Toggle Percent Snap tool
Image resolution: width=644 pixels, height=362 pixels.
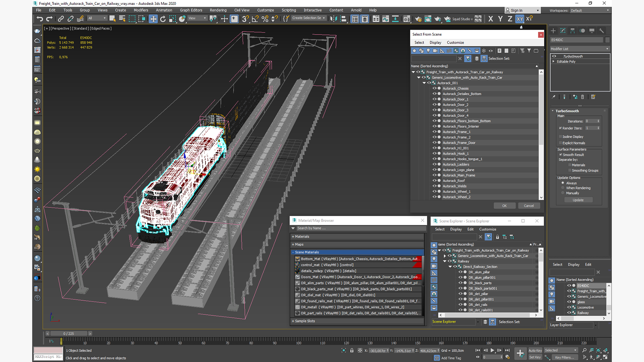pyautogui.click(x=265, y=19)
